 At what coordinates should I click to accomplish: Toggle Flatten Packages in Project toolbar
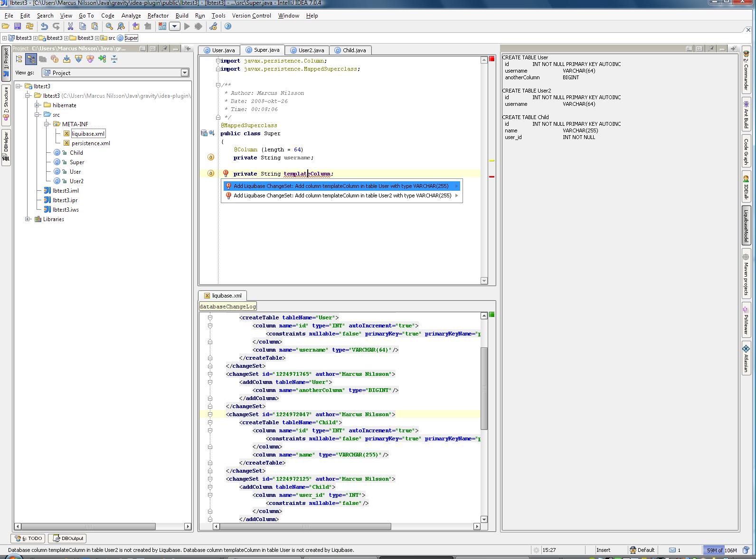point(19,59)
